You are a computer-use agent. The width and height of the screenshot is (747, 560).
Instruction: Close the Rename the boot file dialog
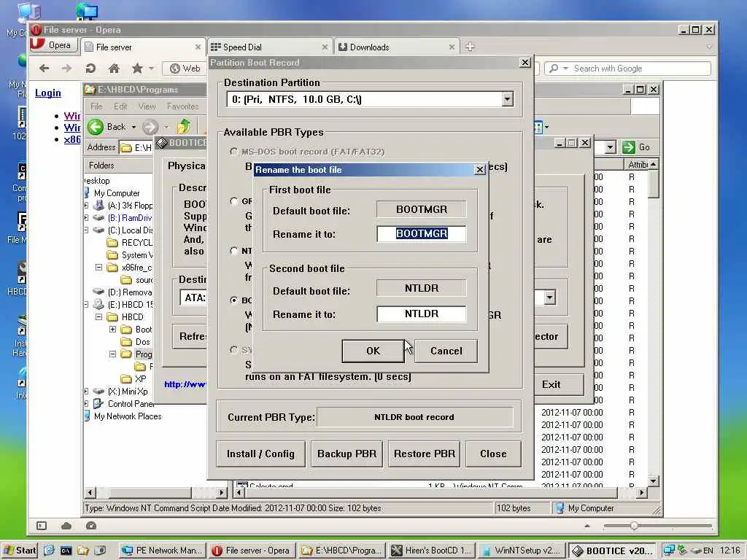coord(480,169)
